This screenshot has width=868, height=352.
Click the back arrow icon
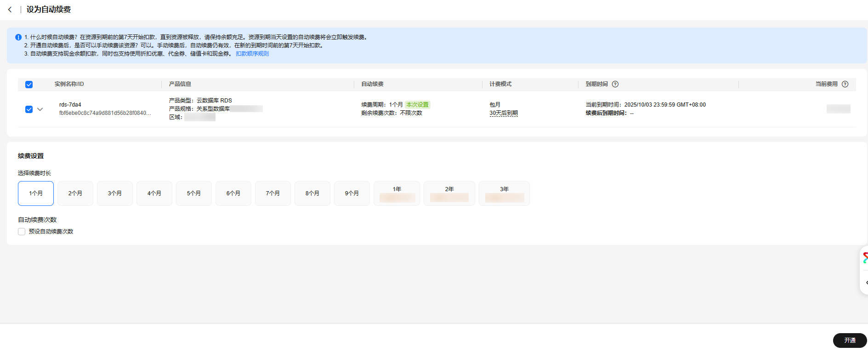click(x=10, y=10)
